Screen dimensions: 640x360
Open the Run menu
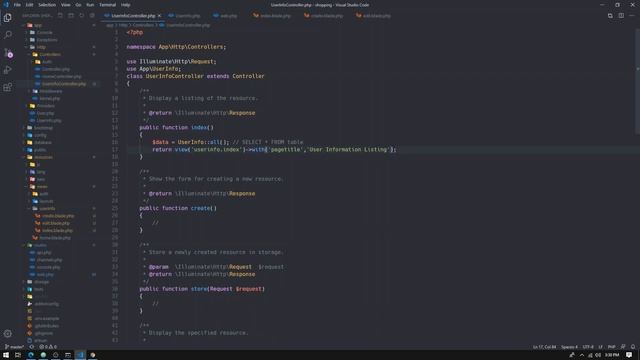pyautogui.click(x=90, y=5)
